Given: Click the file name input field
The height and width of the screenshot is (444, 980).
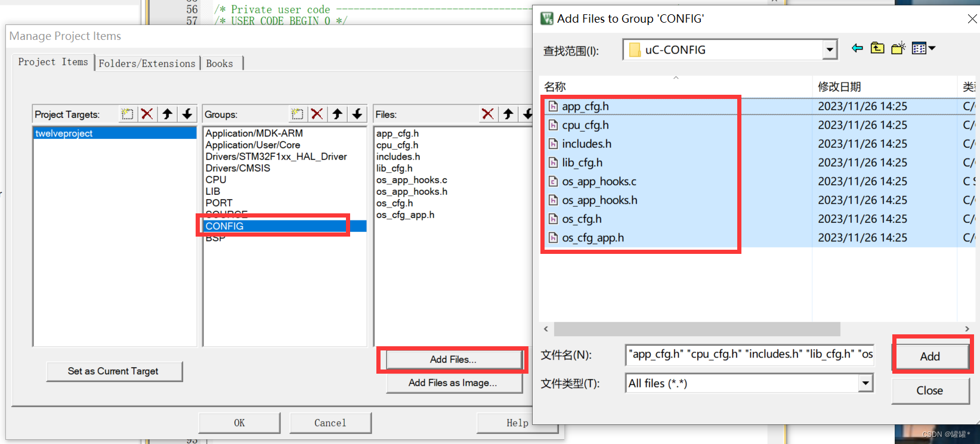Looking at the screenshot, I should pos(750,354).
